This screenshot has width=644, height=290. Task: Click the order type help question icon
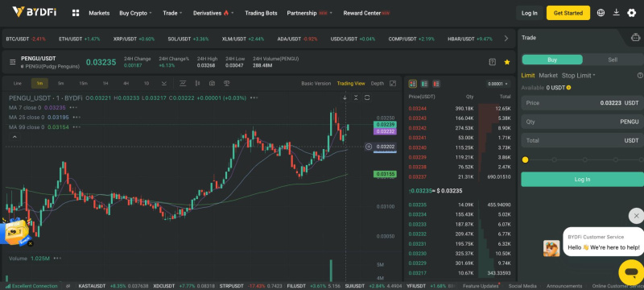pyautogui.click(x=640, y=76)
